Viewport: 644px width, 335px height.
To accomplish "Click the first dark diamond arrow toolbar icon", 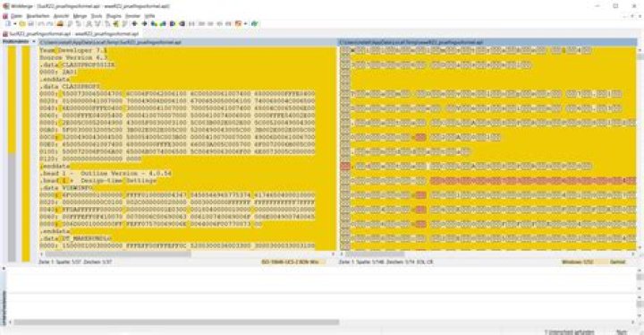I will [x=134, y=24].
